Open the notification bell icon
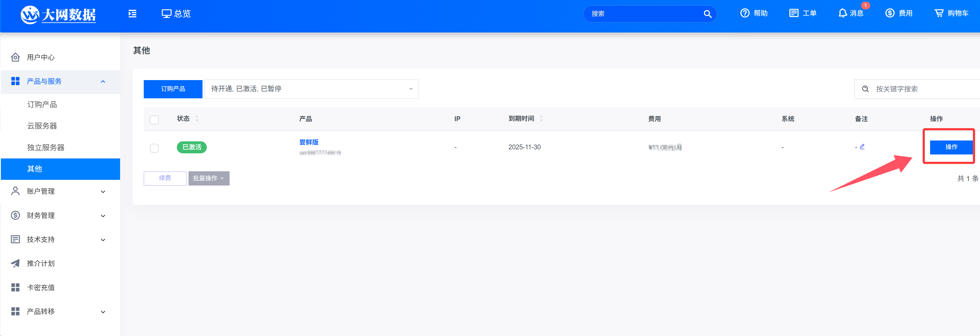The image size is (980, 336). [x=843, y=13]
